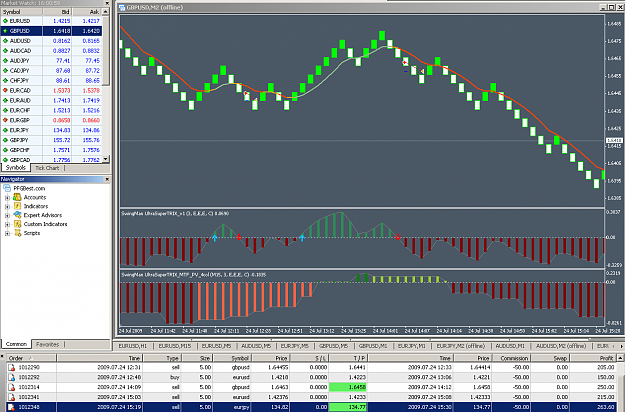
Task: Click the Commission column header
Action: click(511, 358)
